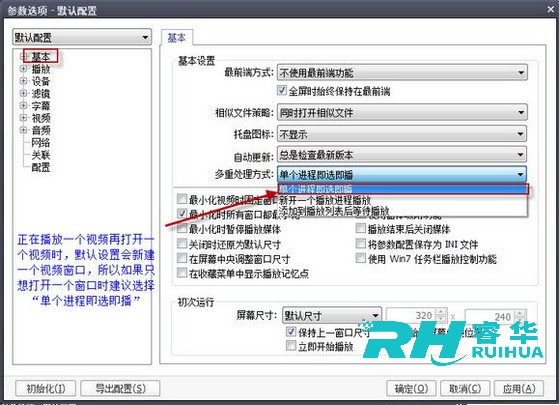The height and width of the screenshot is (405, 559).
Task: Expand the 滤镜 tree node
Action: pos(23,93)
